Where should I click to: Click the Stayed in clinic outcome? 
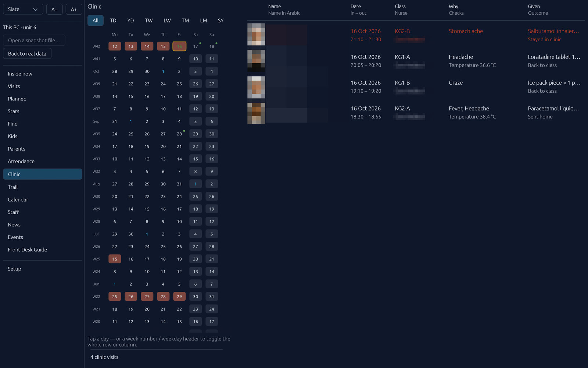coord(545,39)
